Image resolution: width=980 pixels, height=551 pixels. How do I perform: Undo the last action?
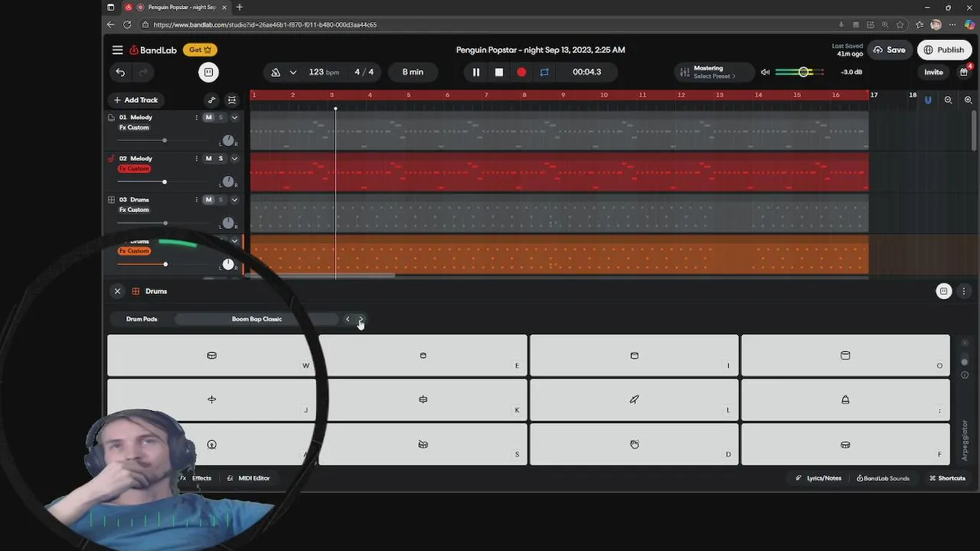coord(120,72)
